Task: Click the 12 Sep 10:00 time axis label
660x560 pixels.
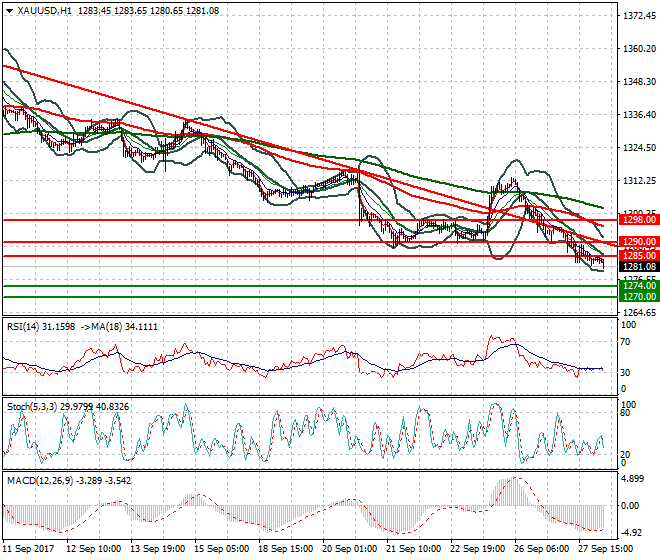Action: pyautogui.click(x=93, y=549)
